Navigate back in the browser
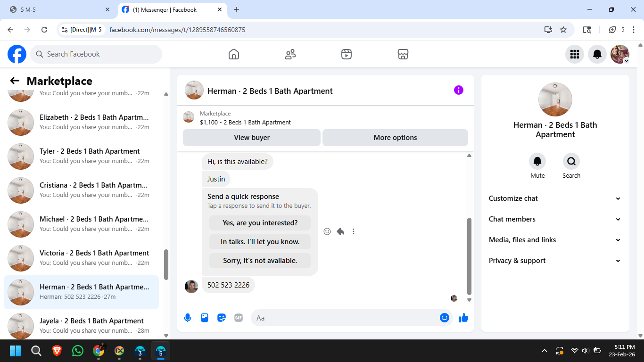This screenshot has height=362, width=644. (10, 30)
